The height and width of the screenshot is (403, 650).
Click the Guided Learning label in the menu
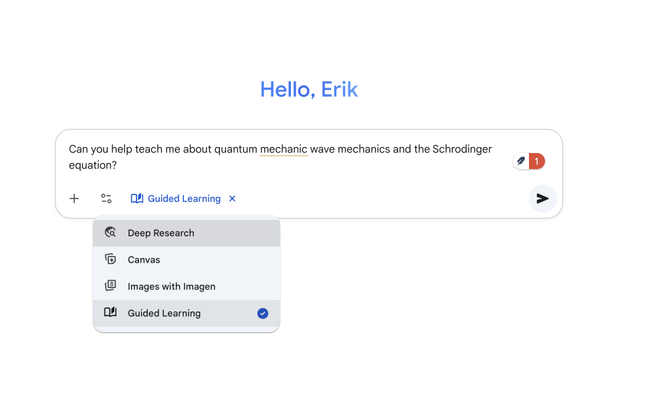coord(164,314)
